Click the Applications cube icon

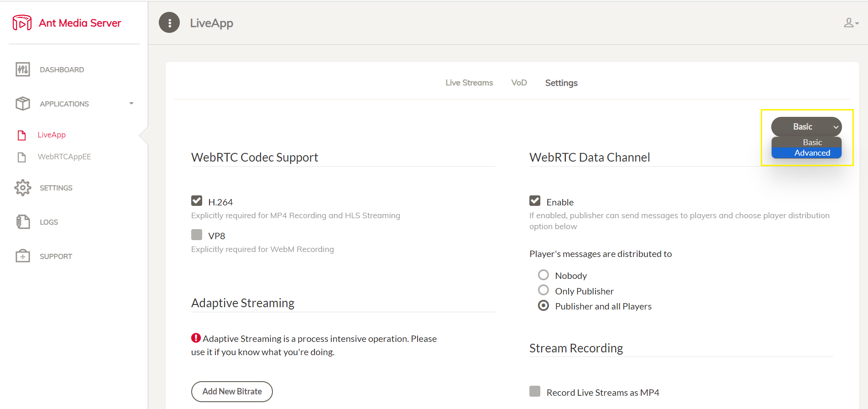tap(23, 104)
